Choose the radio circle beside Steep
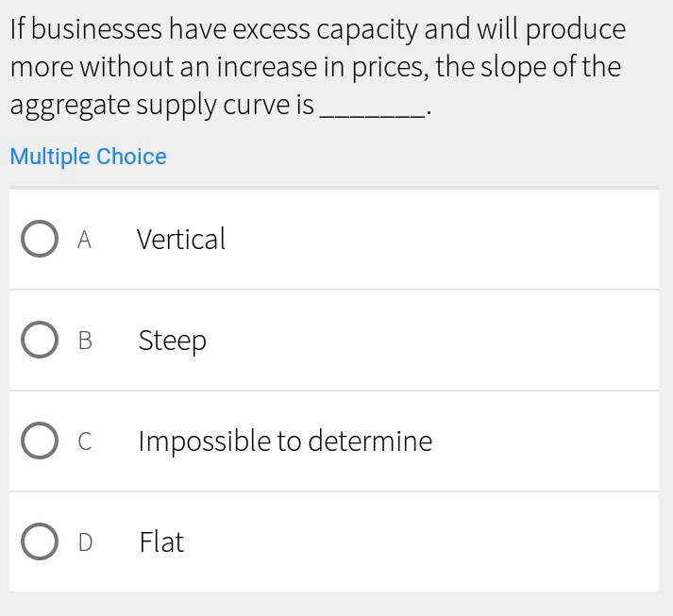673x616 pixels. [x=40, y=341]
